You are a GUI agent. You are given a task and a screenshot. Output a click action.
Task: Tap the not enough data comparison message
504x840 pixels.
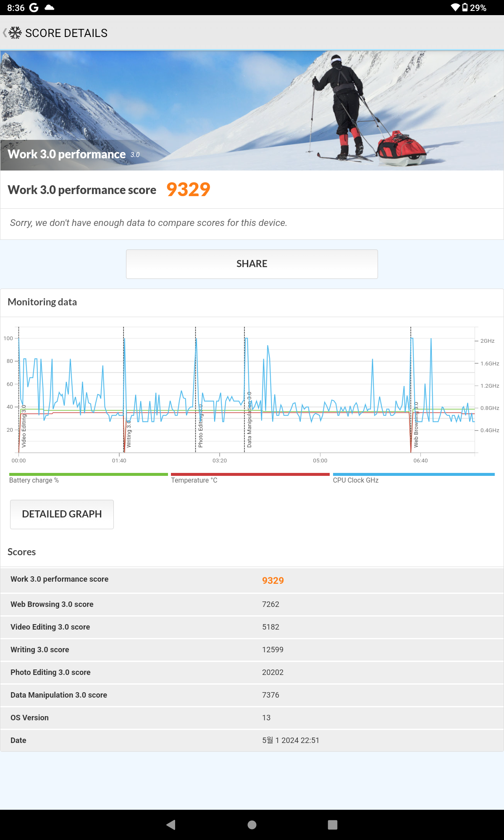pos(149,223)
